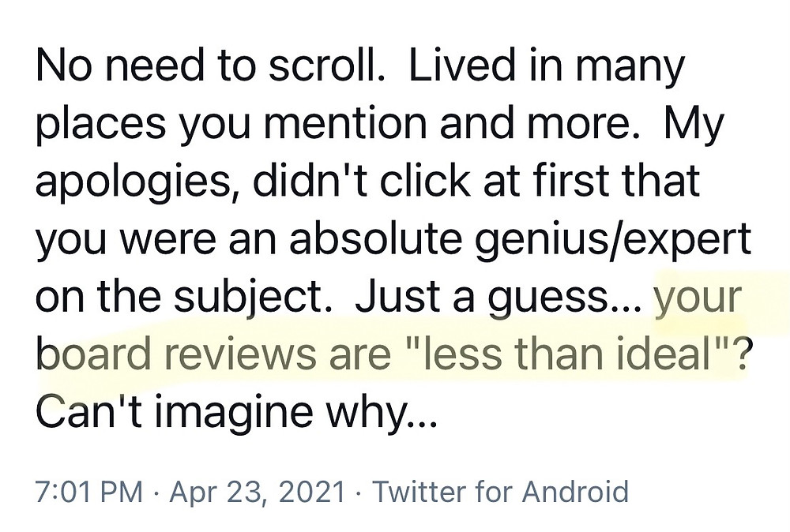Open the "Twitter for Android" source link
Screen dimensions: 790x532
[x=500, y=492]
